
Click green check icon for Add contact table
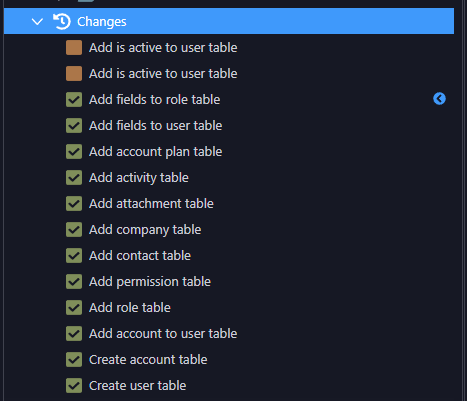[74, 255]
